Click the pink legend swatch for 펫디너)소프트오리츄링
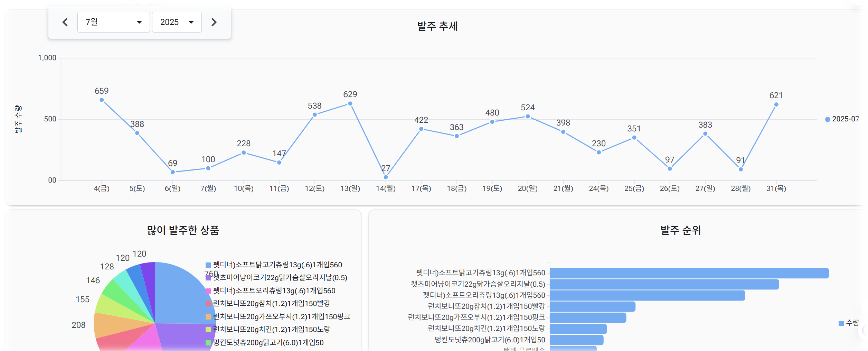The width and height of the screenshot is (868, 351). point(208,291)
